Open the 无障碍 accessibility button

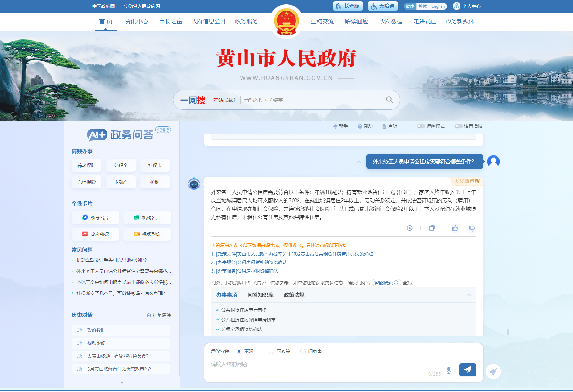coord(383,6)
